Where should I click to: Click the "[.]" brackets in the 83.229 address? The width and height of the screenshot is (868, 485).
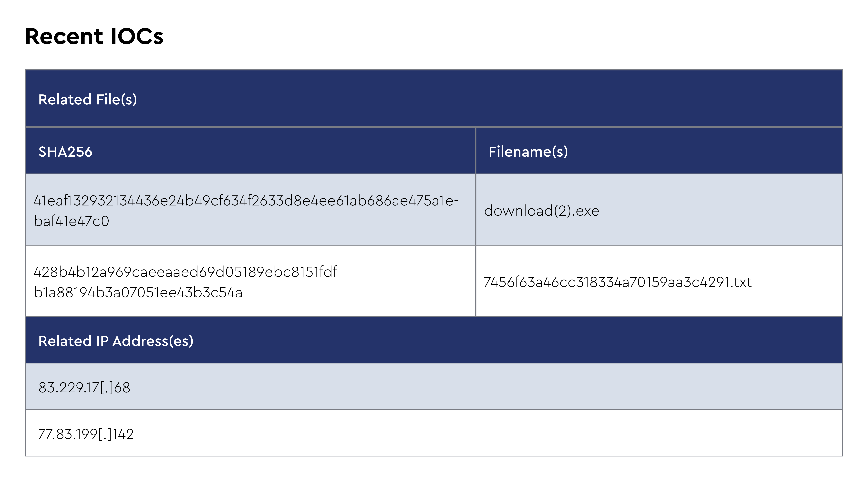coord(107,388)
